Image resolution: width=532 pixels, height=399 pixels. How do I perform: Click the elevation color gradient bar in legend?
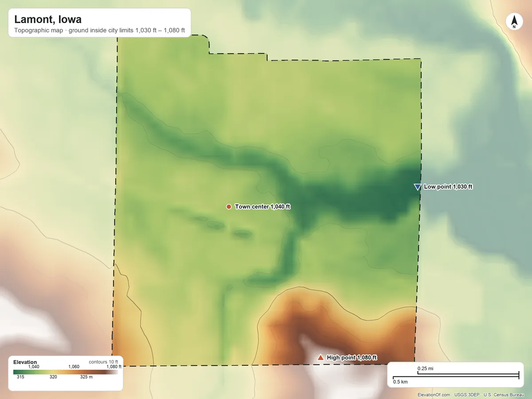[x=66, y=372]
